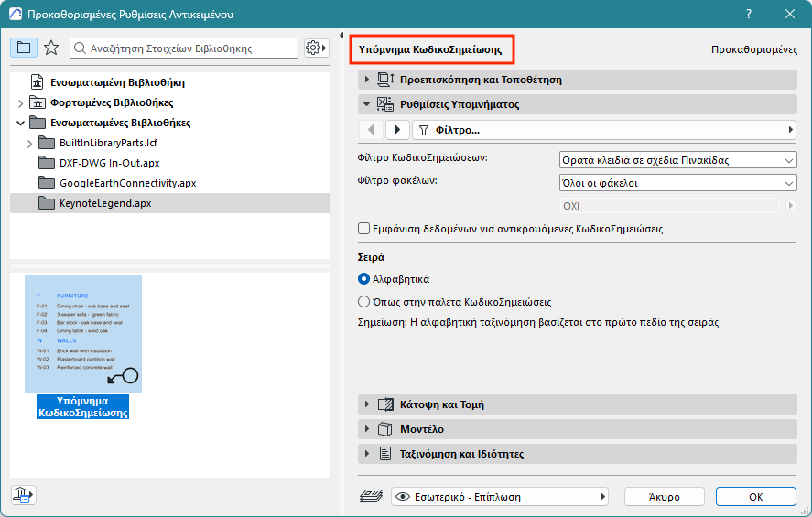Click the layer icon beside the layer selector
Image resolution: width=812 pixels, height=517 pixels.
point(372,496)
